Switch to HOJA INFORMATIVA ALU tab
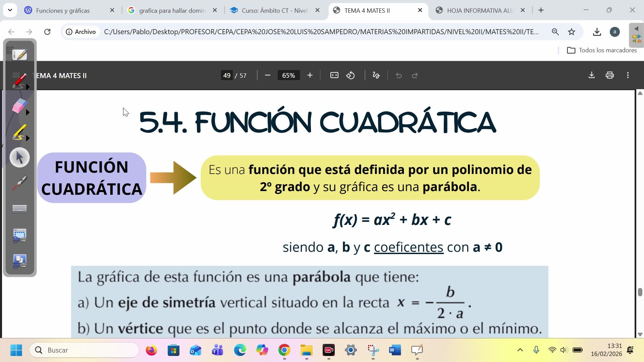Screen dimensions: 644x362 [480, 10]
